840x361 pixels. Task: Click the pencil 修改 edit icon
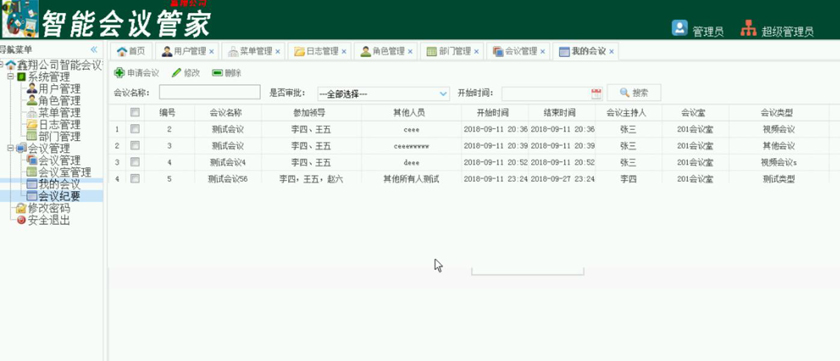click(177, 73)
